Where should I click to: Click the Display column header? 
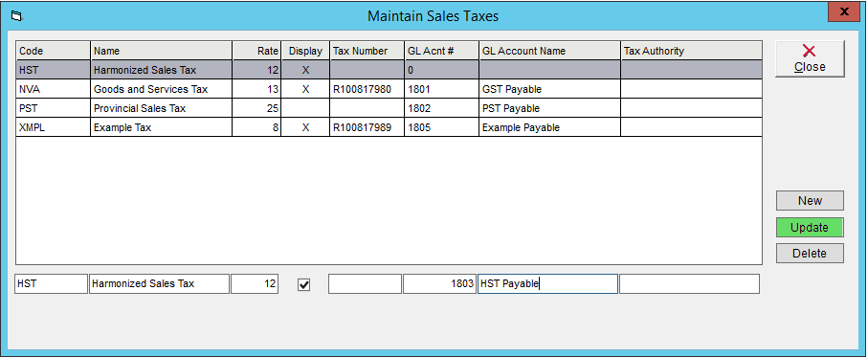(305, 51)
